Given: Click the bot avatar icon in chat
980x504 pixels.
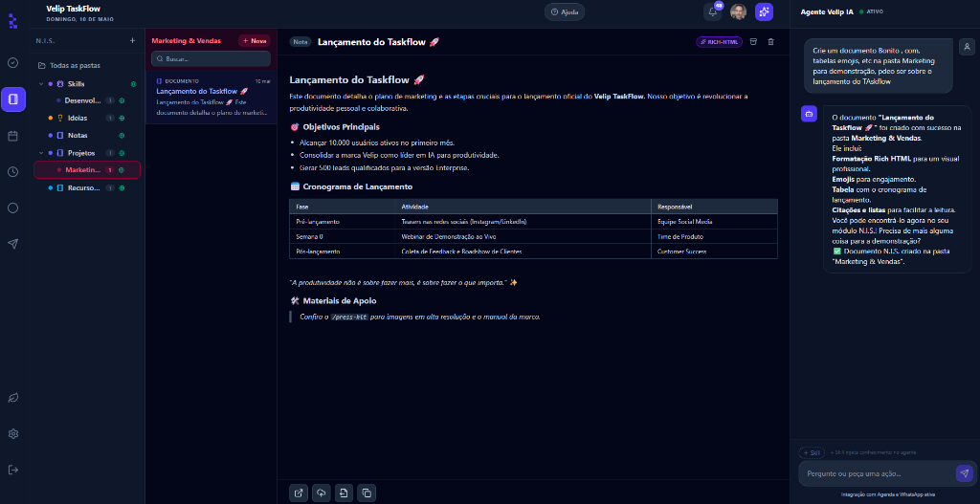Looking at the screenshot, I should point(809,114).
